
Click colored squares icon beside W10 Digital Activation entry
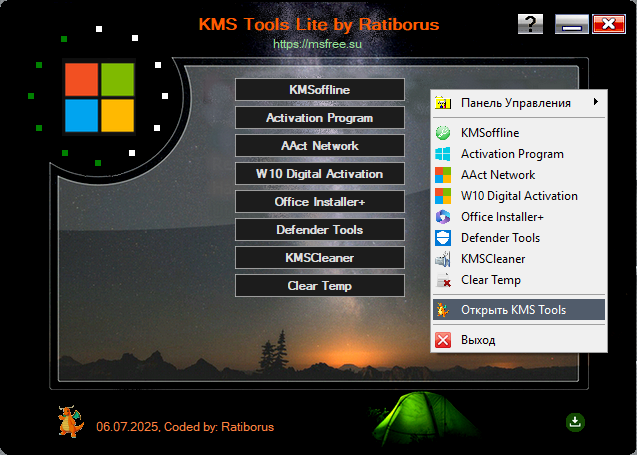tap(443, 196)
